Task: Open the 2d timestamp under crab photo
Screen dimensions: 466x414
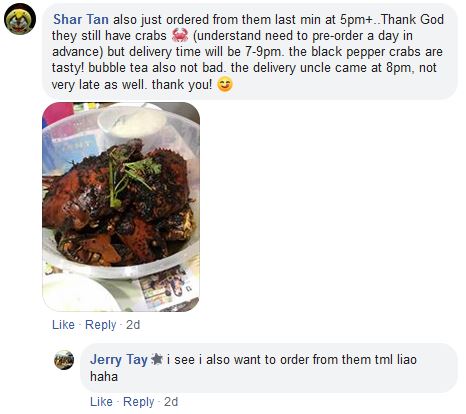Action: click(133, 325)
